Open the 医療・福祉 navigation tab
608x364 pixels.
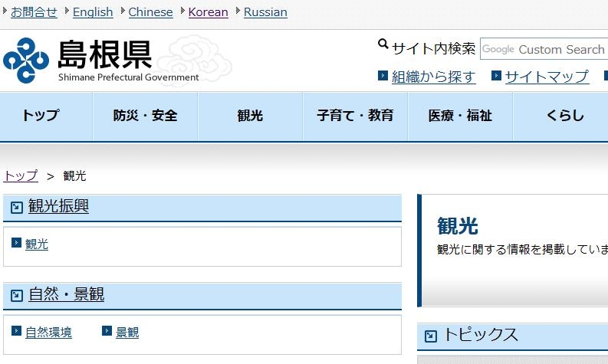click(x=460, y=116)
